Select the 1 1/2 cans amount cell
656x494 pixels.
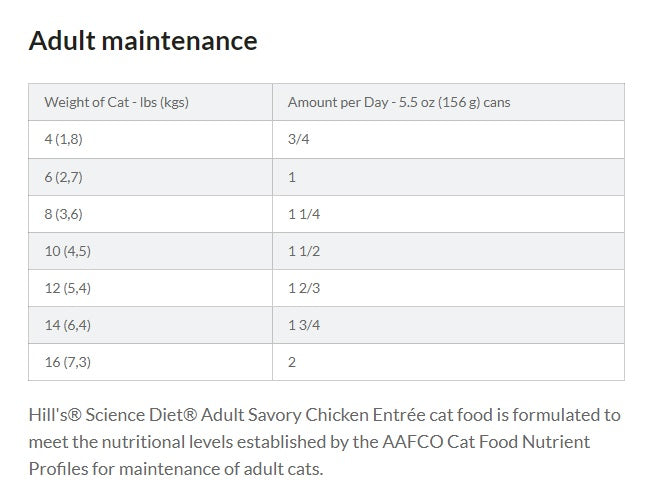tap(304, 251)
